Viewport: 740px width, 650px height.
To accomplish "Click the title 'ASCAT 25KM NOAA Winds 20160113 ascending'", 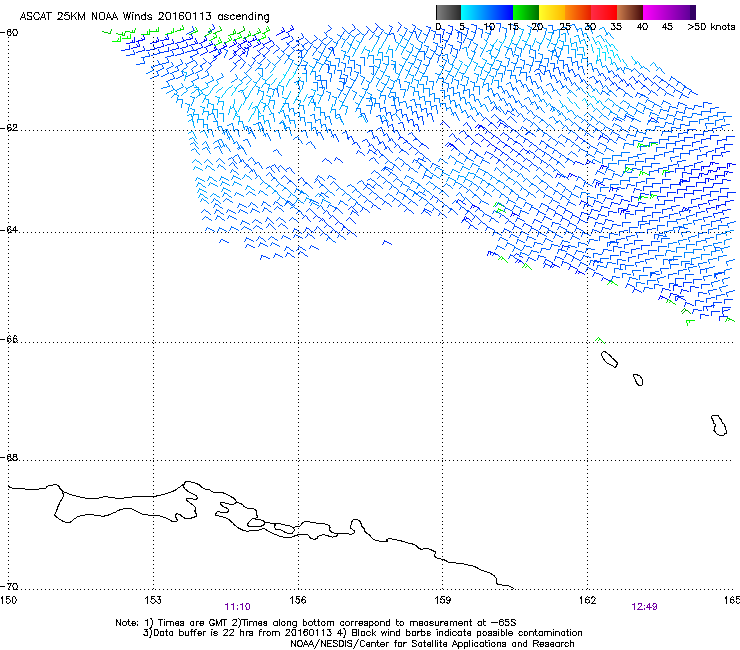I will [144, 17].
